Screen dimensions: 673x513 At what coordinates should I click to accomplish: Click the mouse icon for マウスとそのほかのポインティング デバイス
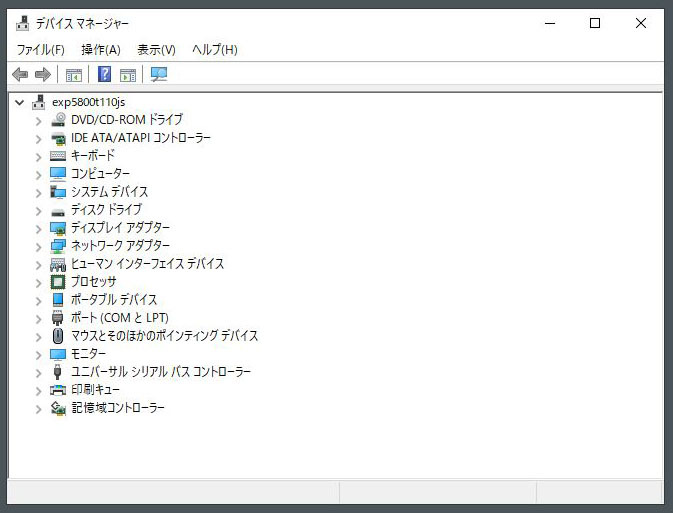point(58,336)
